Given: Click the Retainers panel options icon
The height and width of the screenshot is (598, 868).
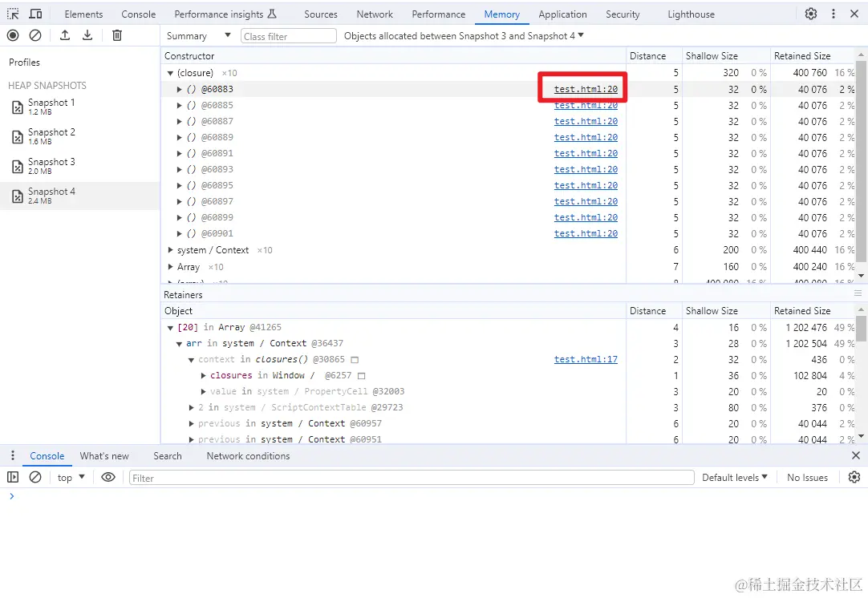Looking at the screenshot, I should click(x=858, y=293).
